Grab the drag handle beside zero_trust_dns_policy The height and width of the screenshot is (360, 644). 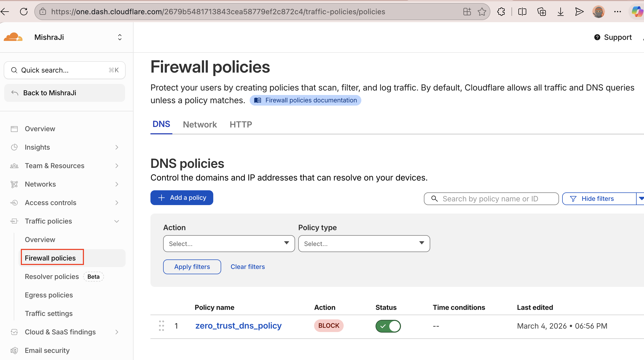pyautogui.click(x=162, y=326)
